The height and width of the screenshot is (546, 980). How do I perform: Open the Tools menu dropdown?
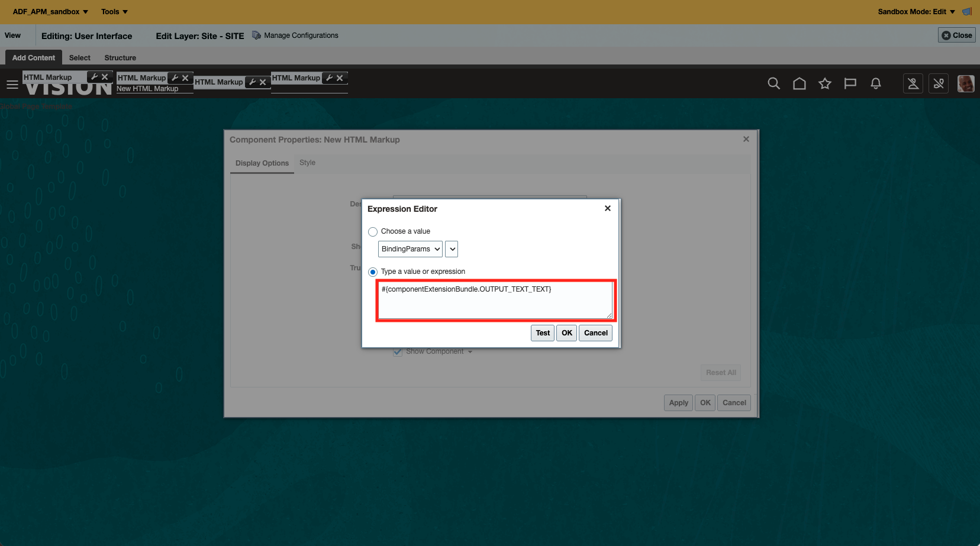[x=114, y=11]
